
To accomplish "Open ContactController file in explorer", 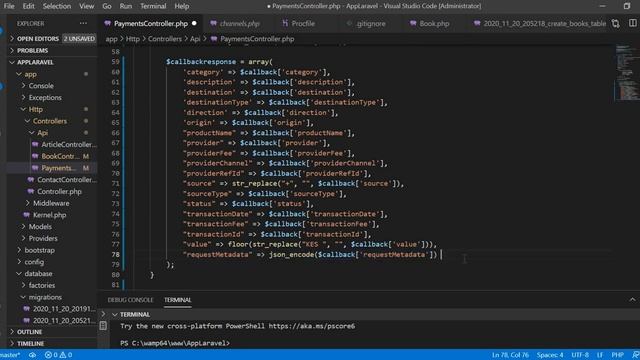I will (x=67, y=180).
